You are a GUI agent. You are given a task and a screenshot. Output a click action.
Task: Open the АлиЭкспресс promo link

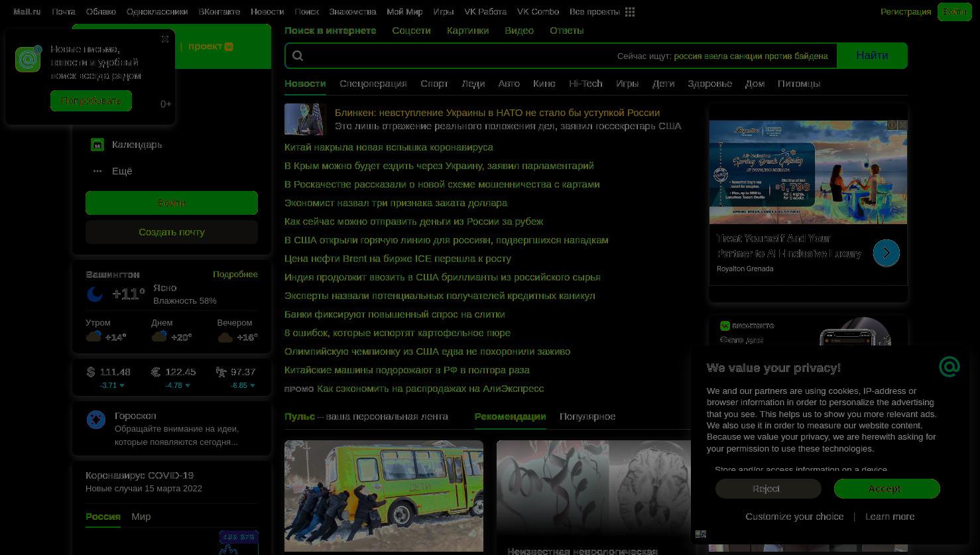[x=430, y=389]
